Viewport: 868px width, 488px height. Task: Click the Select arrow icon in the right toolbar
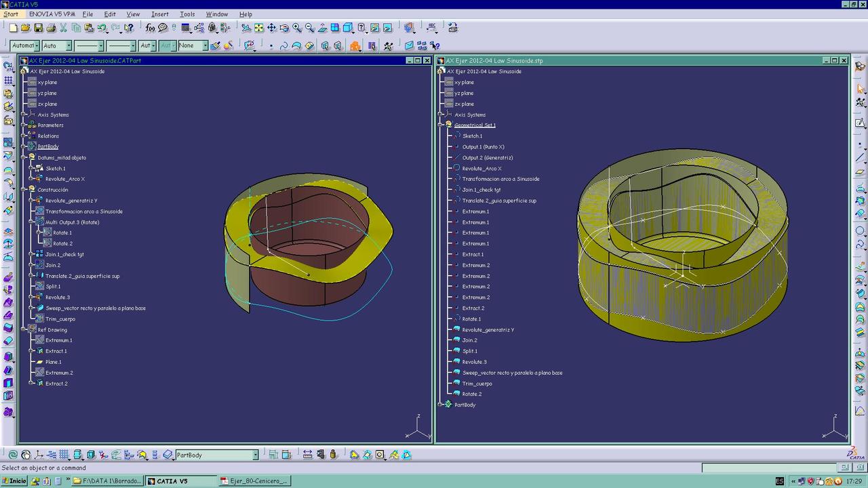[860, 89]
